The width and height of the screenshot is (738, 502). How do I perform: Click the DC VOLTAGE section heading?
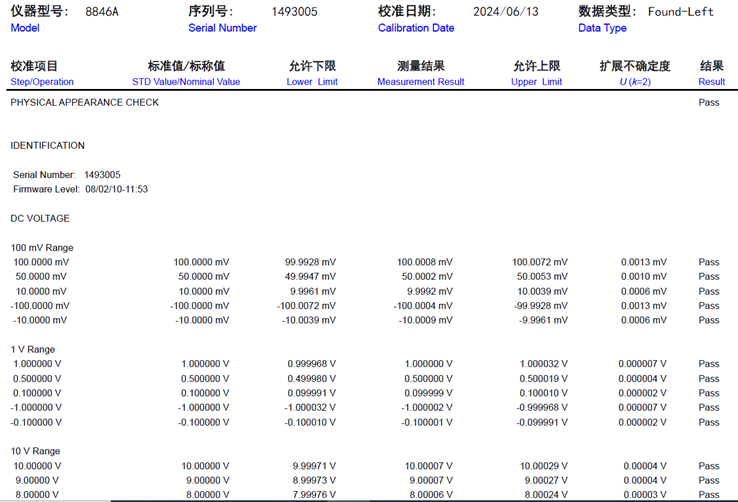40,218
